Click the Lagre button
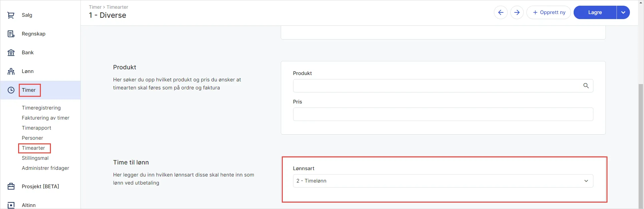 click(595, 12)
